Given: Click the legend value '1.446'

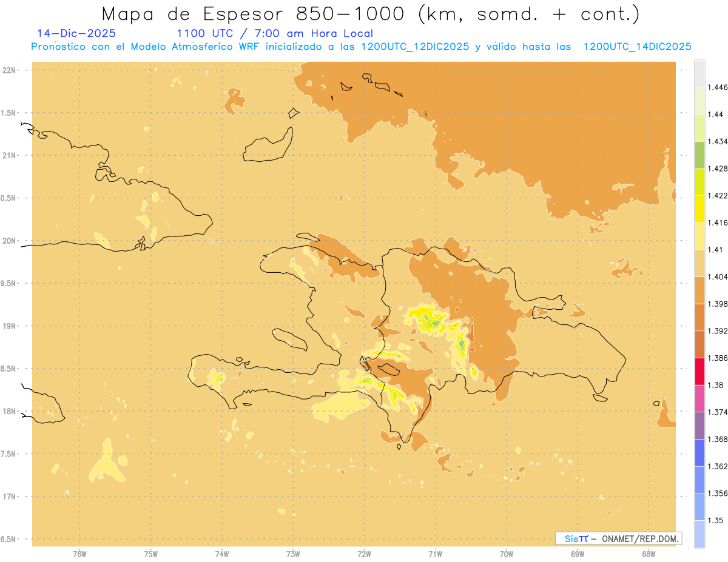Looking at the screenshot, I should point(718,87).
